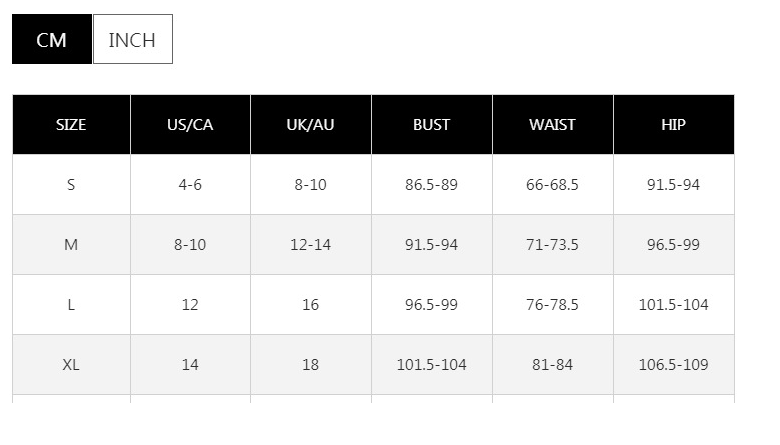Click the XL waist value 81-84
Image resolution: width=780 pixels, height=445 pixels.
pos(552,365)
